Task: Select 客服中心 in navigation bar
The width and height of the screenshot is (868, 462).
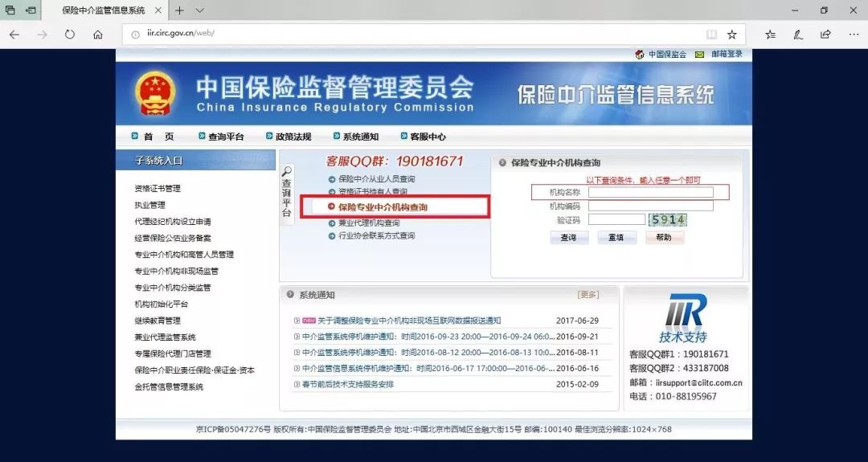Action: [428, 136]
